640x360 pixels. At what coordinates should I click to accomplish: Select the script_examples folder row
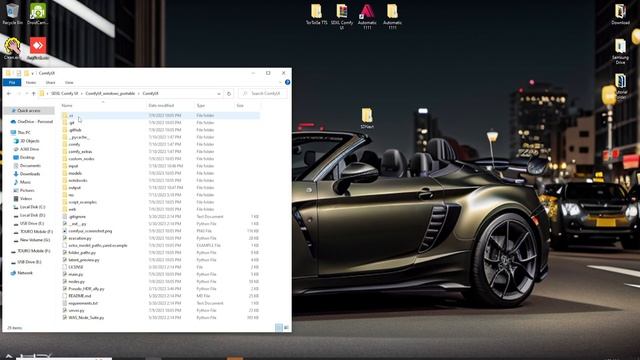point(160,202)
